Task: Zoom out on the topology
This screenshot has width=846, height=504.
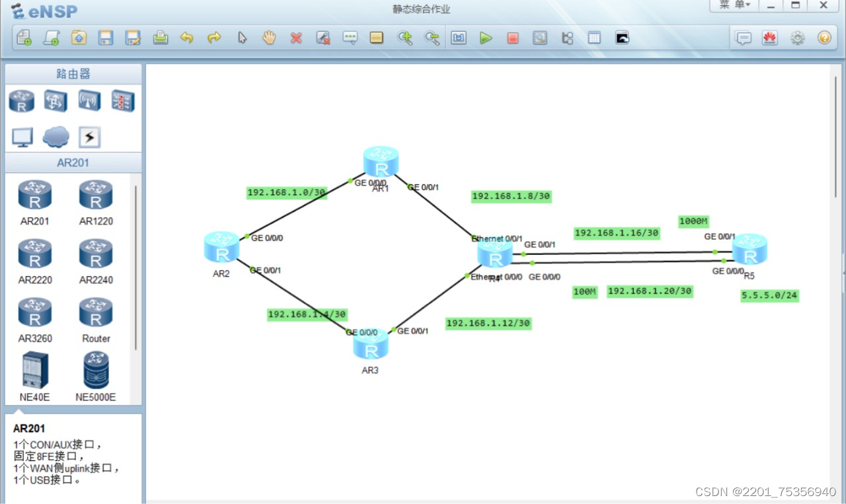Action: point(432,38)
